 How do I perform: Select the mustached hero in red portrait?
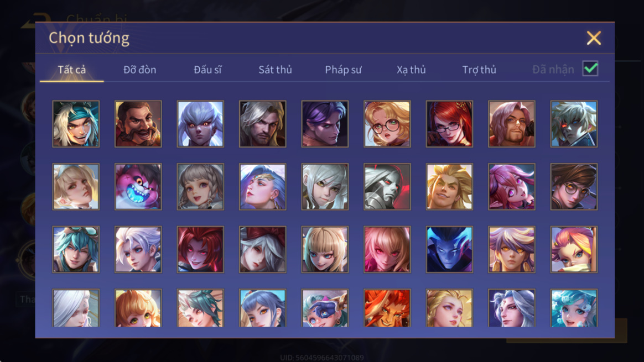(138, 124)
